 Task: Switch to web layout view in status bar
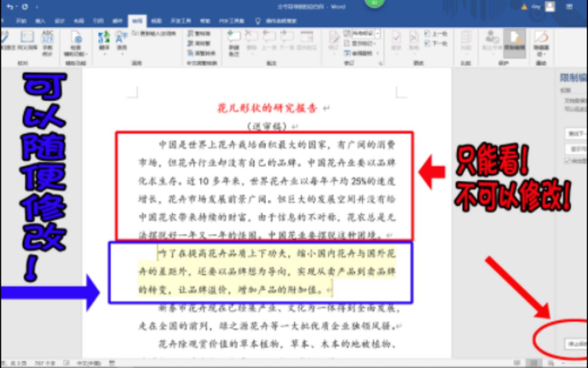551,363
